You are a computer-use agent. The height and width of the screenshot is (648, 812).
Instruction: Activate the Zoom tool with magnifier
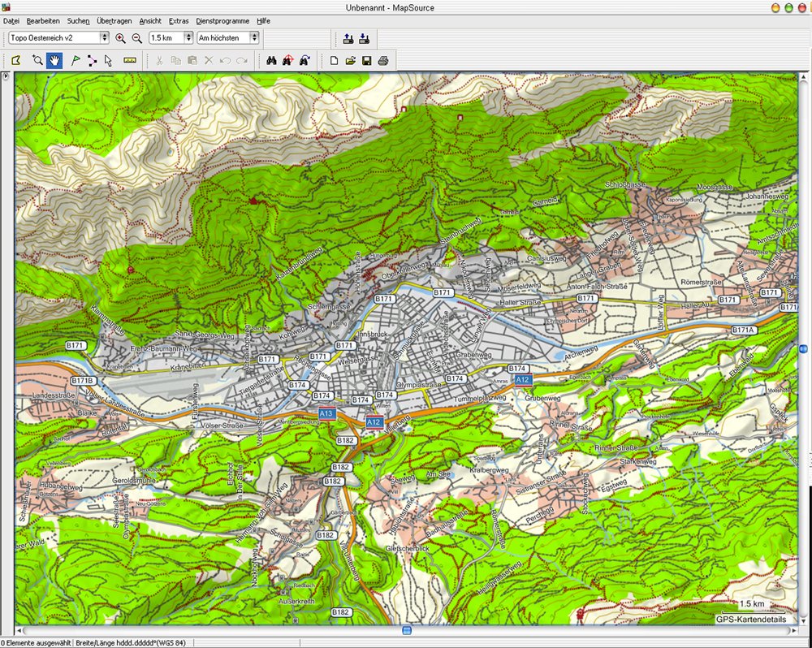coord(37,61)
